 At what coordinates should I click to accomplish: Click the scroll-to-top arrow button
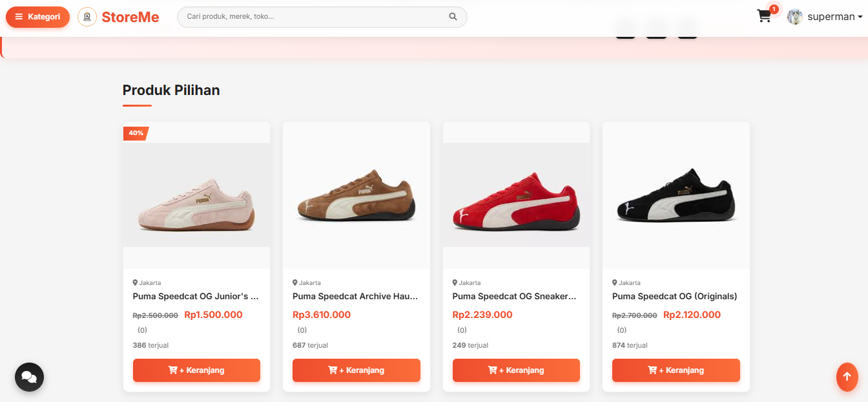pos(847,377)
